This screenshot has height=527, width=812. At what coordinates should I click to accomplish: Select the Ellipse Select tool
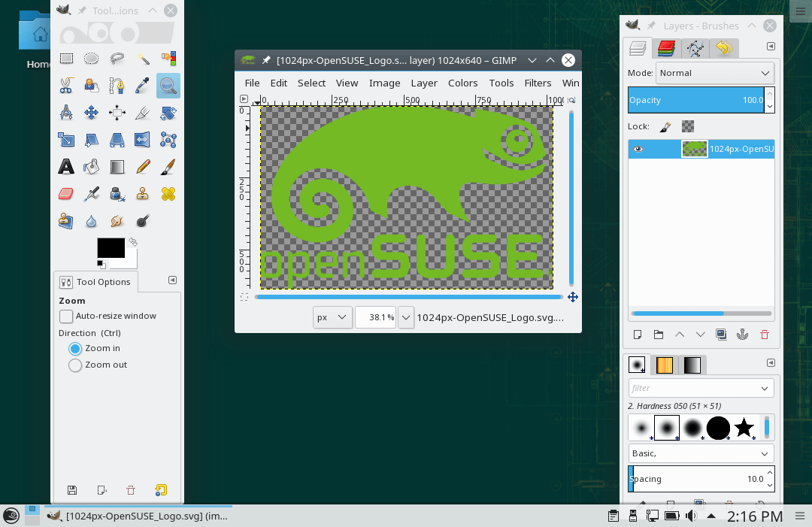click(x=91, y=59)
